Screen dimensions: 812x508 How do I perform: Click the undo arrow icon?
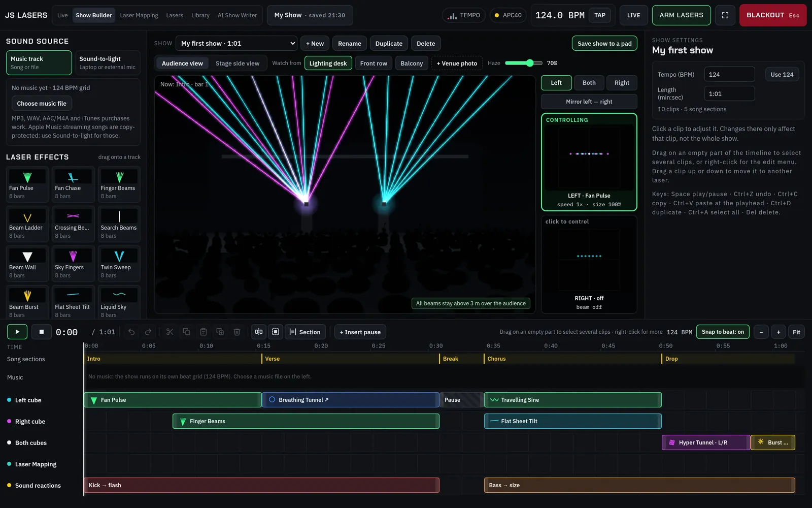(131, 332)
